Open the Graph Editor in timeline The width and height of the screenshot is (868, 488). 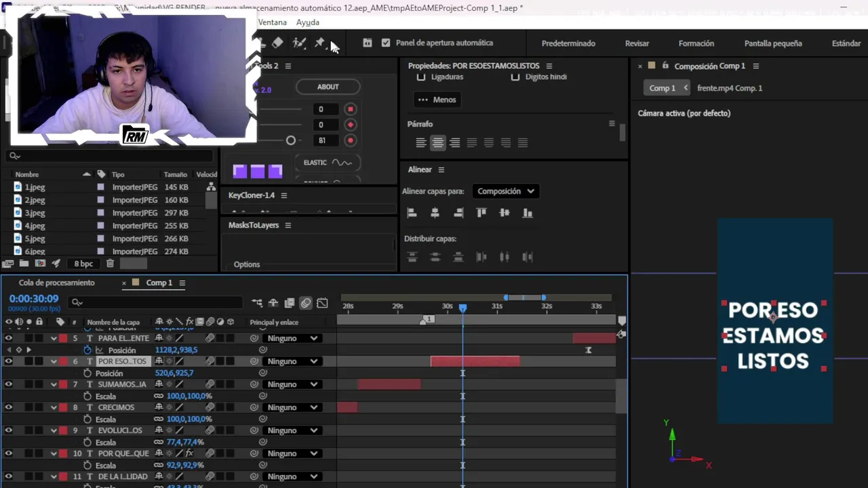click(322, 303)
